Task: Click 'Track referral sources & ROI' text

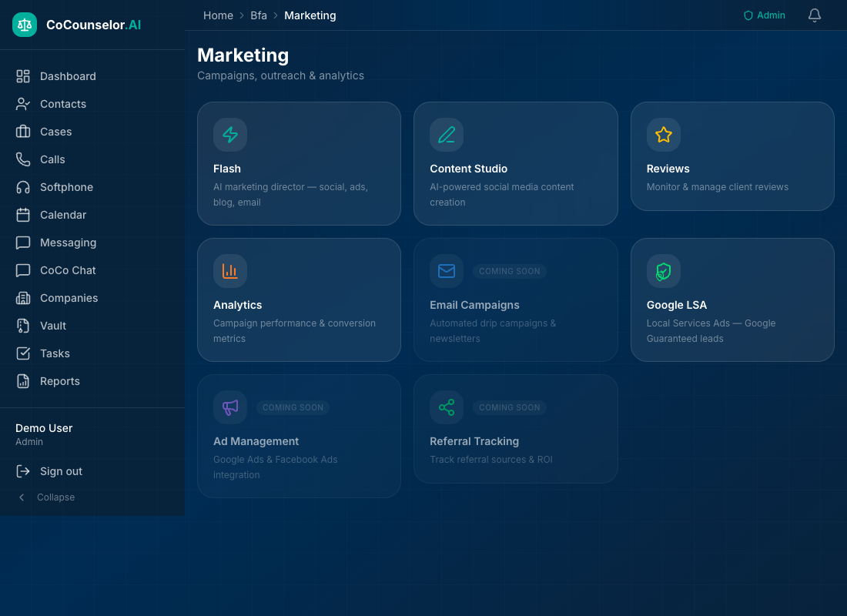Action: (491, 459)
